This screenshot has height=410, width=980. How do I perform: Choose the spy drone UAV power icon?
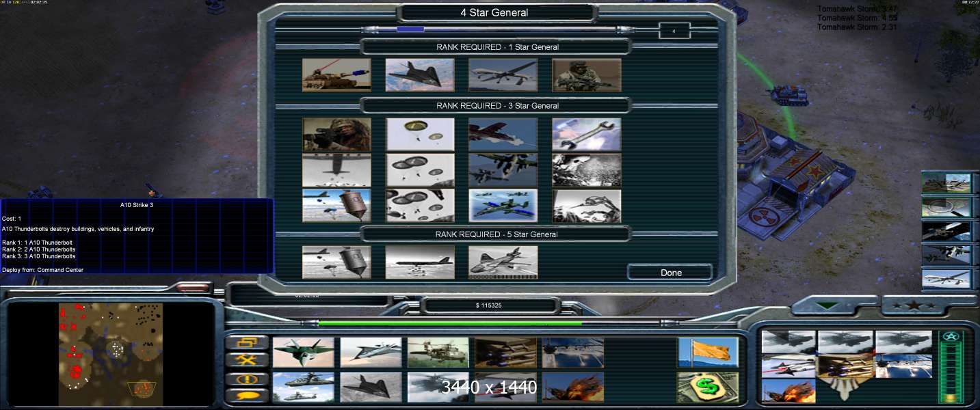pyautogui.click(x=503, y=74)
